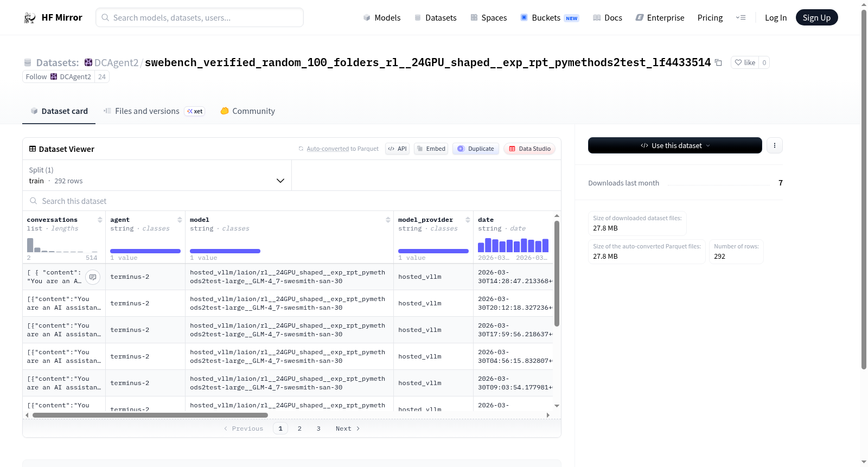Click the conversations length histogram
The width and height of the screenshot is (868, 467).
coord(62,245)
